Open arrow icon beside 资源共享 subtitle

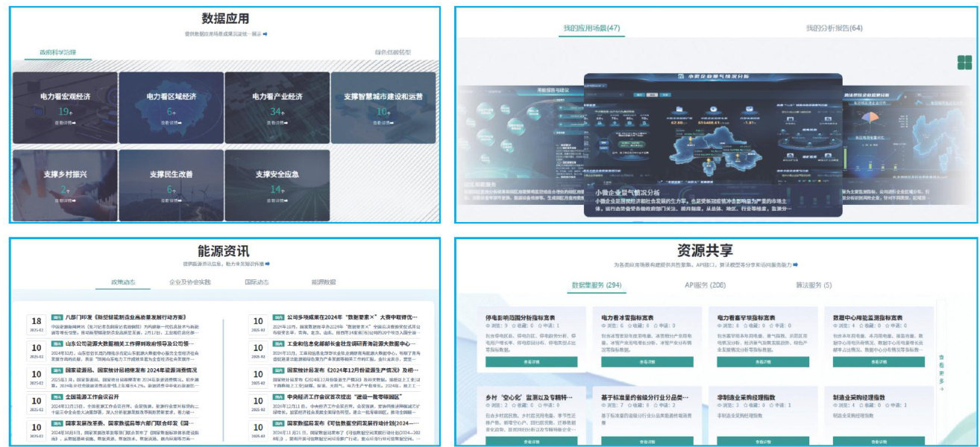[x=796, y=264]
